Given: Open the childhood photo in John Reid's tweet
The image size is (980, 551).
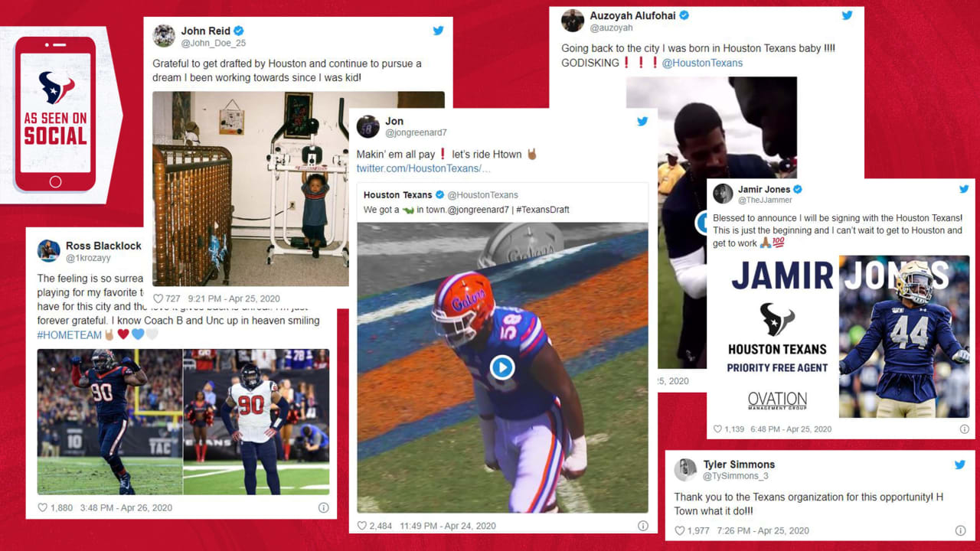Looking at the screenshot, I should pyautogui.click(x=299, y=189).
